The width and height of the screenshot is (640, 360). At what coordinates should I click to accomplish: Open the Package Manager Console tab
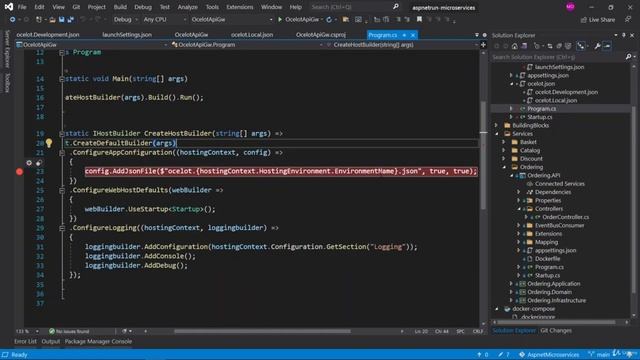click(x=98, y=341)
